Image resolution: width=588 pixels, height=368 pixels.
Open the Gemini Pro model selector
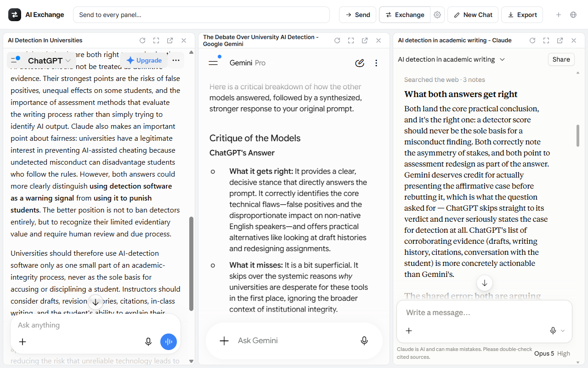(247, 63)
